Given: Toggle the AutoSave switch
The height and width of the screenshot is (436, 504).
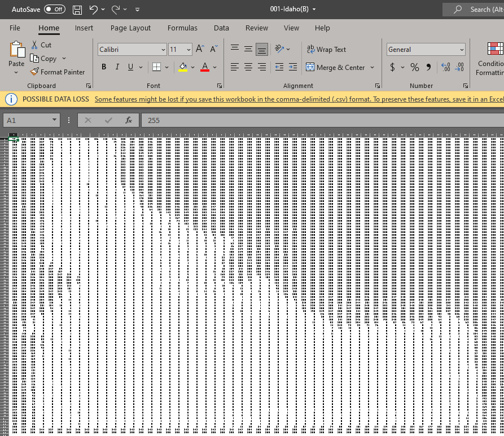Looking at the screenshot, I should tap(55, 10).
